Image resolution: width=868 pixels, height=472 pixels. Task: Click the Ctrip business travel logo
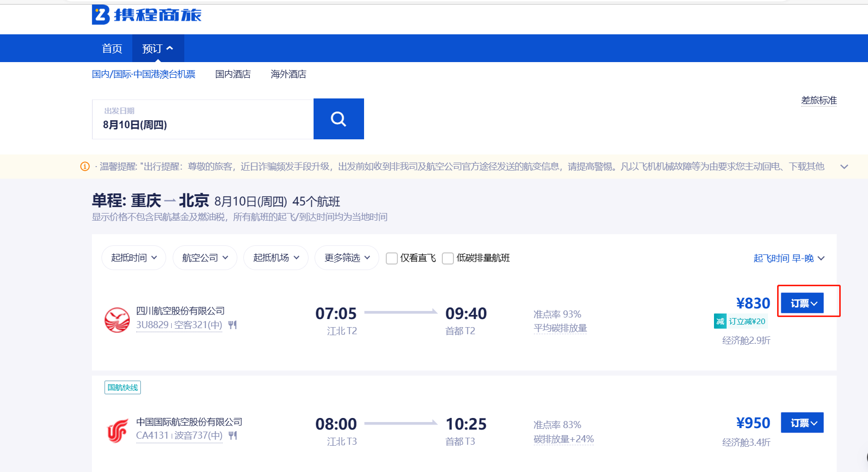146,15
